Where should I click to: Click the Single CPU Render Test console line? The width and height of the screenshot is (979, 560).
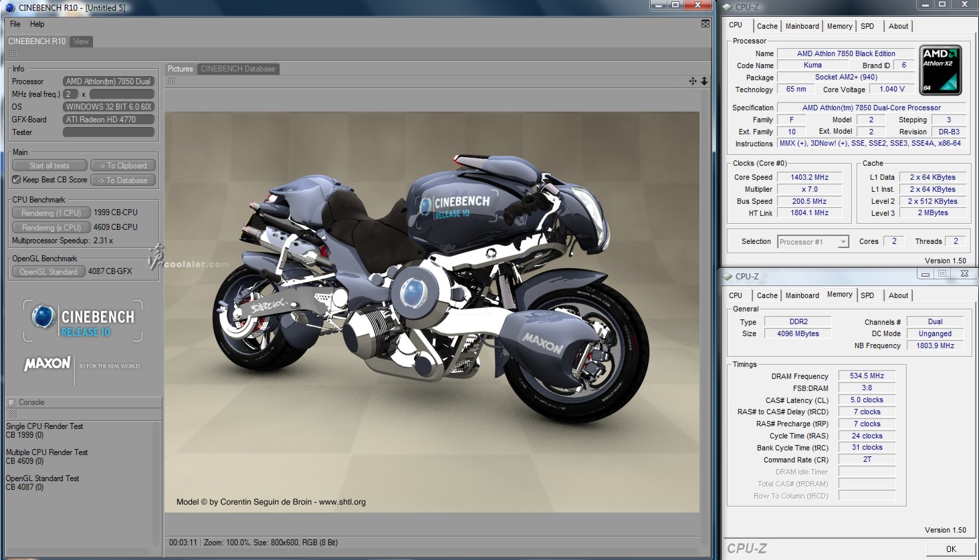coord(44,426)
